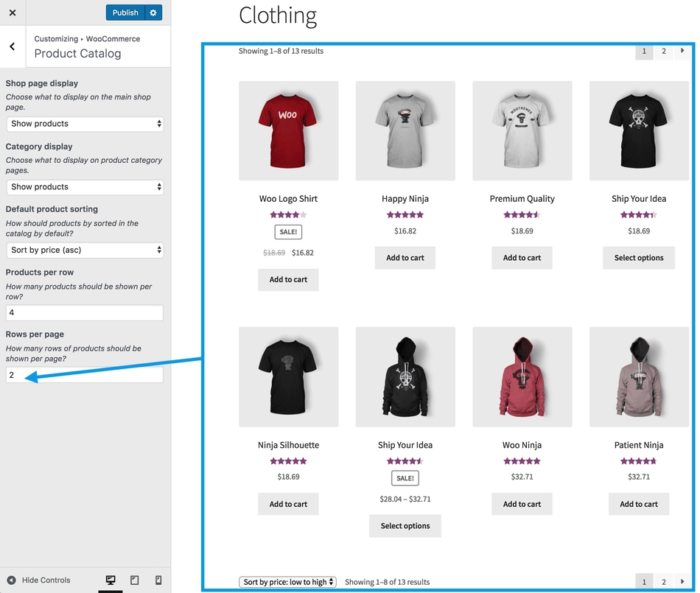Select options for Ship Your Idea t-shirt

click(639, 258)
